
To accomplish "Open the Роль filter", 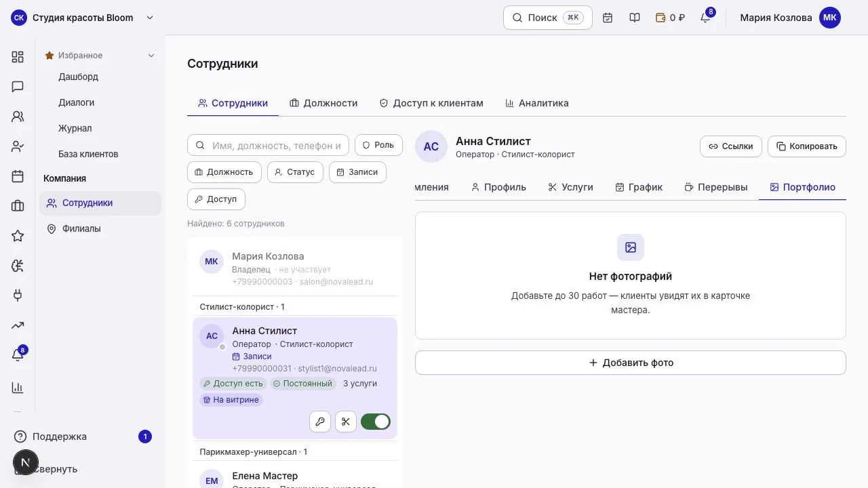I will coord(378,145).
